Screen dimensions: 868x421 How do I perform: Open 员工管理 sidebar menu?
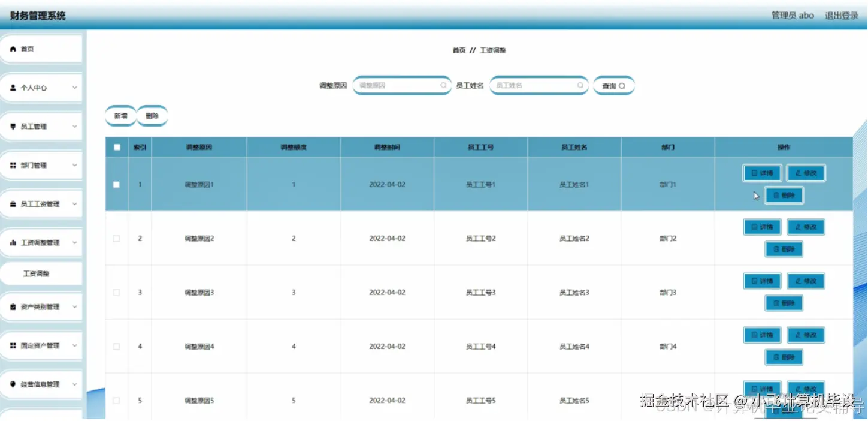[x=41, y=127]
